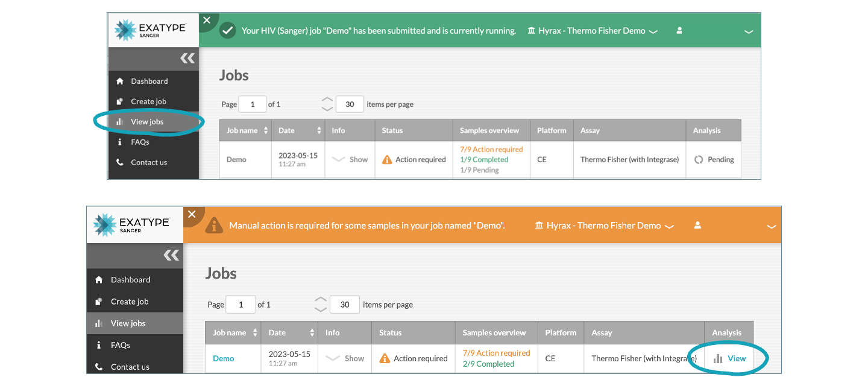The image size is (868, 386).
Task: Click warning triangle icon in orange banner
Action: pyautogui.click(x=213, y=226)
